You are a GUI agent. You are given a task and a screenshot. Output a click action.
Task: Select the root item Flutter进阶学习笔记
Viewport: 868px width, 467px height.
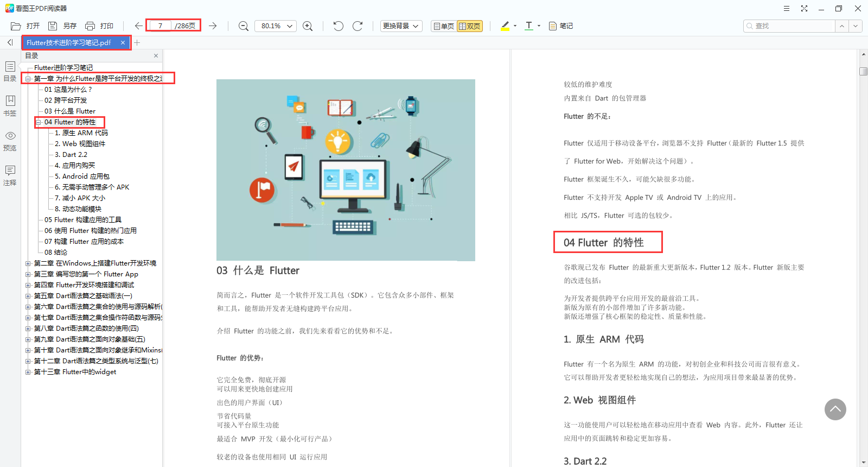click(63, 68)
